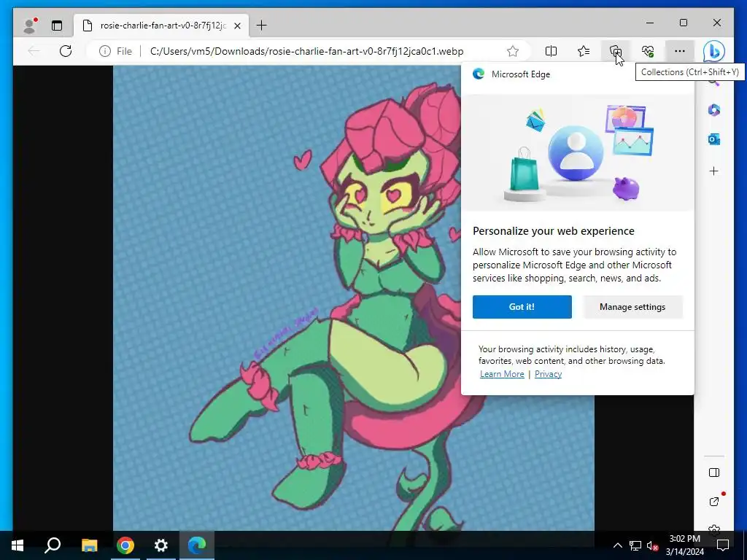Click the Back arrow button
747x560 pixels.
coord(34,51)
